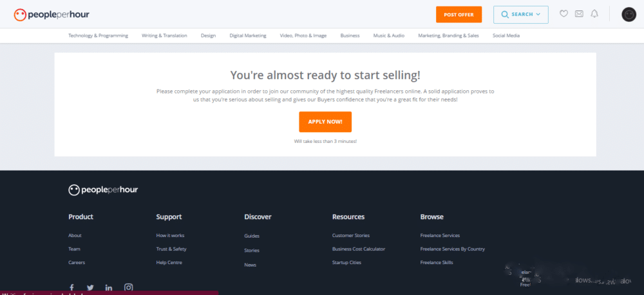Open the messages envelope icon
The image size is (644, 295).
coord(579,14)
